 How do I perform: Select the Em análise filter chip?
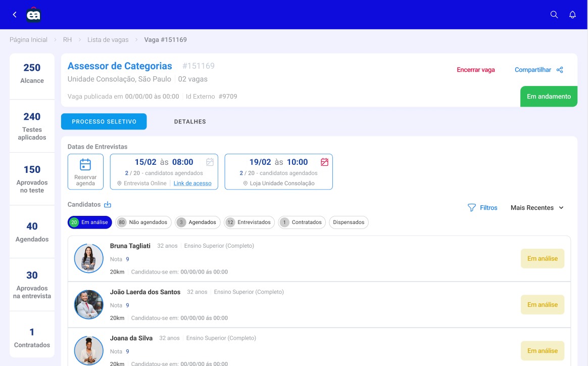pyautogui.click(x=90, y=222)
